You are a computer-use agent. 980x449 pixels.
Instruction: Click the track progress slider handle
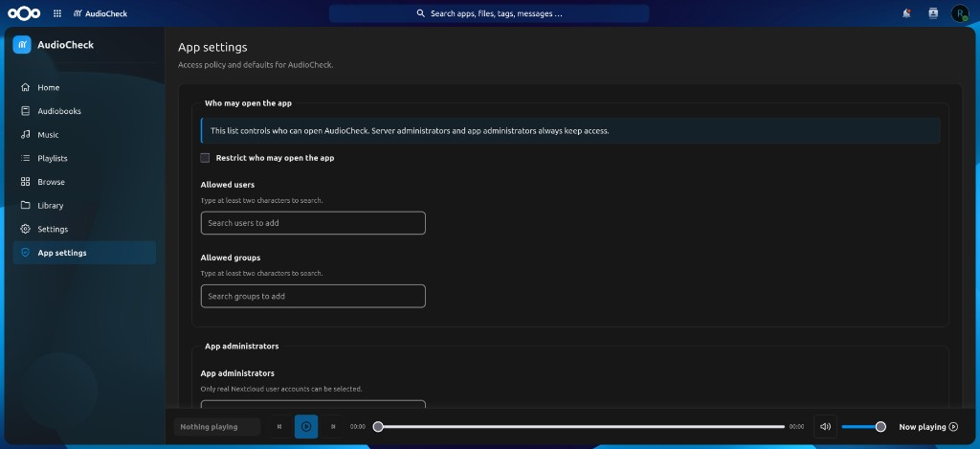[x=378, y=426]
